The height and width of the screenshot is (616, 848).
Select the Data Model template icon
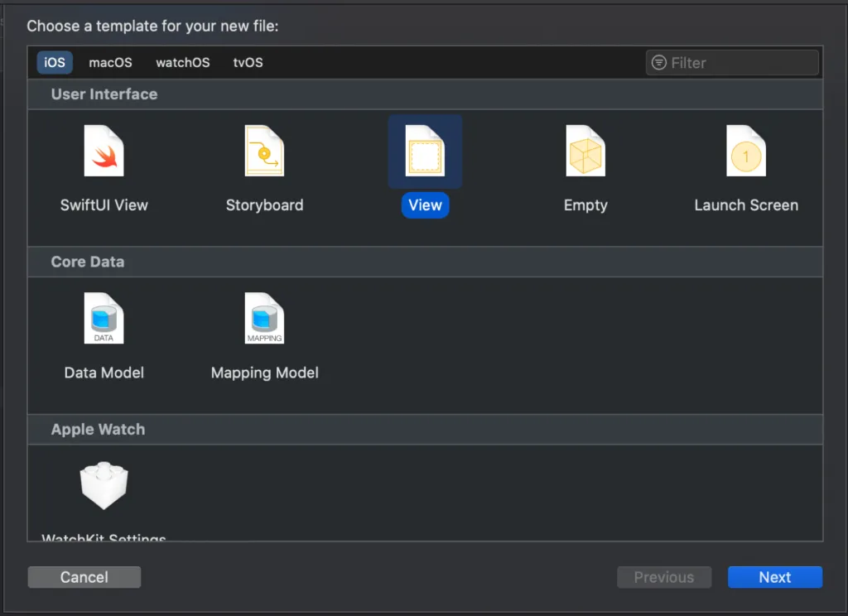[x=104, y=317]
